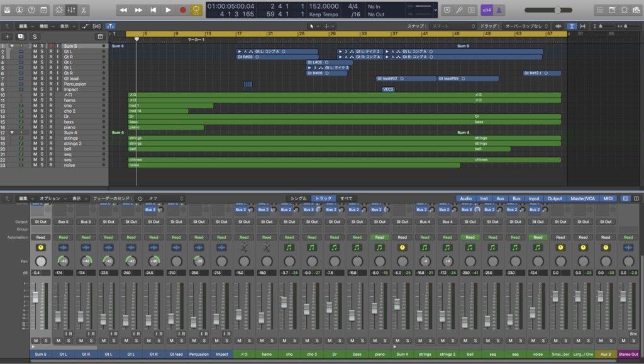
Task: Toggle the Metronome click button
Action: coord(499,10)
